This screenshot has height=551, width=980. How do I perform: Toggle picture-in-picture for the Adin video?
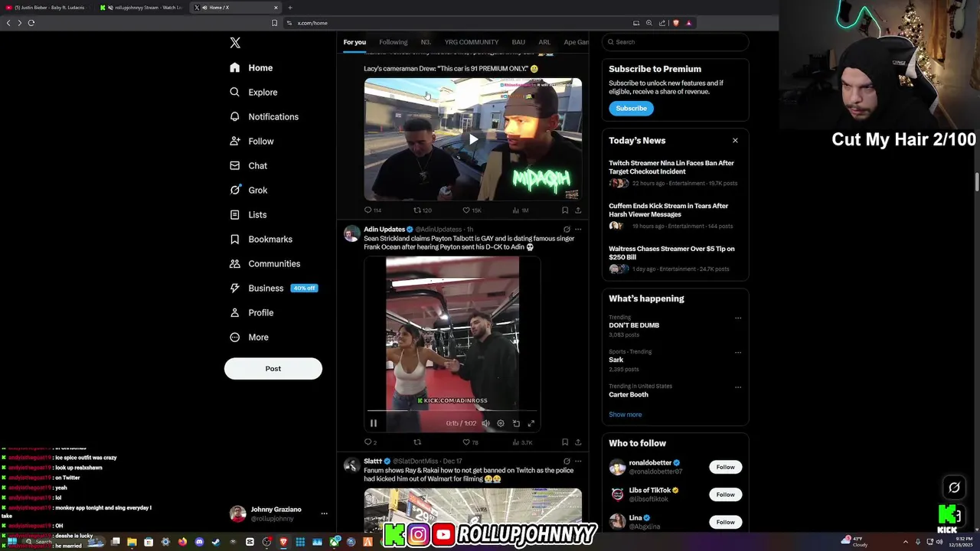pos(516,423)
